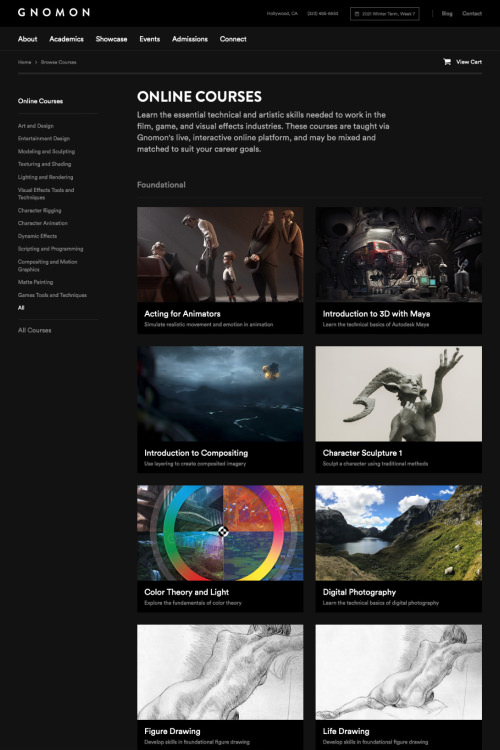Select Online Courses sidebar heading
The image size is (500, 750).
point(40,101)
